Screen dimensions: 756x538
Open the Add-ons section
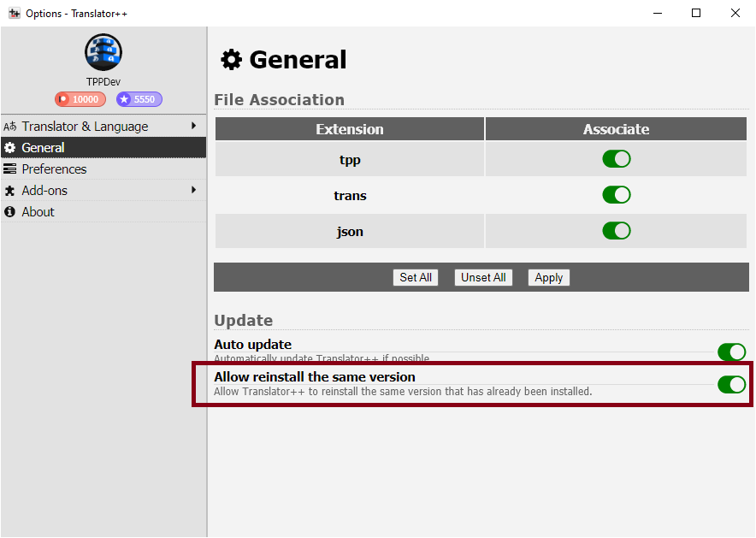103,191
